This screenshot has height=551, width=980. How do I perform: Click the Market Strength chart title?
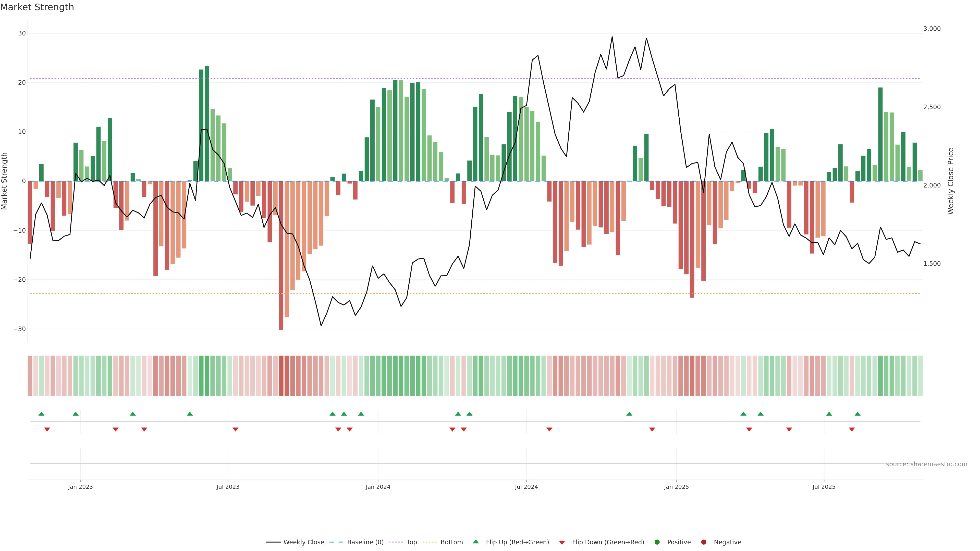(x=37, y=7)
